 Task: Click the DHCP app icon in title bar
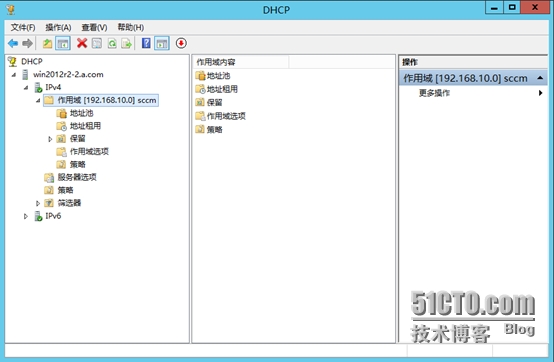pos(10,9)
